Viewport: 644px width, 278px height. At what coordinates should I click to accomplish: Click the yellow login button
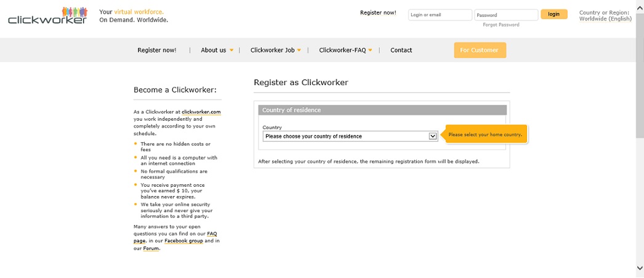(x=553, y=14)
